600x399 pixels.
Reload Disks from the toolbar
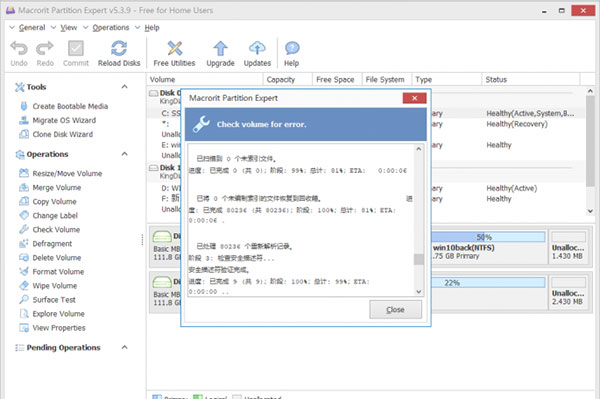coord(119,54)
